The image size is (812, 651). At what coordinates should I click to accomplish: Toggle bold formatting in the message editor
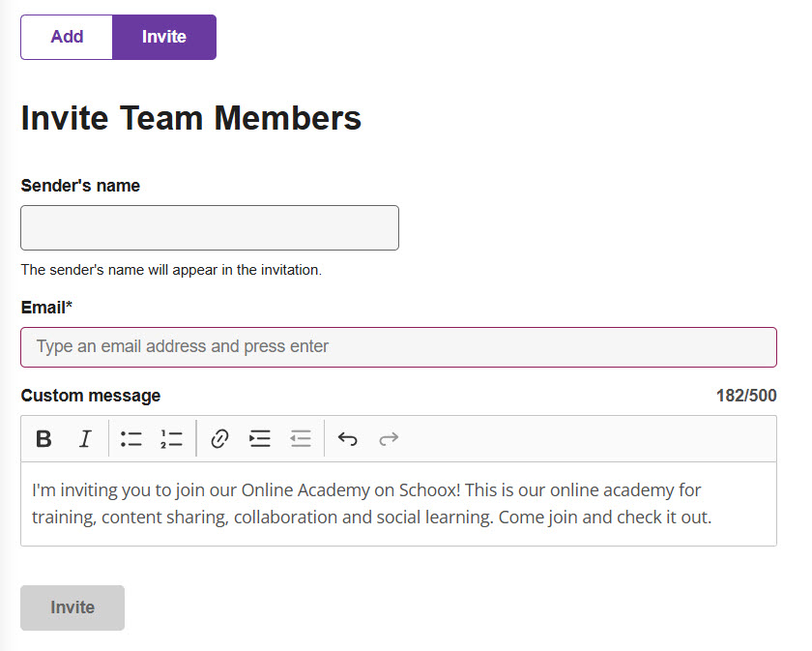pos(43,439)
